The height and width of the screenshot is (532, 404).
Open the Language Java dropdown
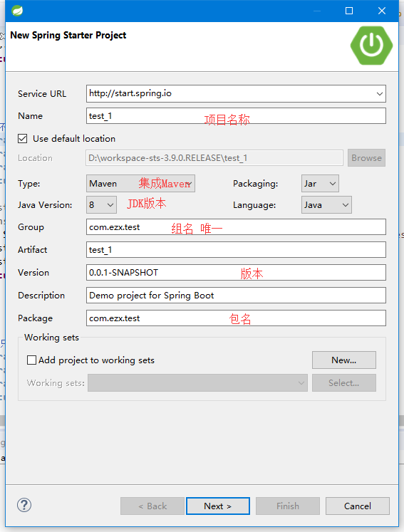click(326, 205)
